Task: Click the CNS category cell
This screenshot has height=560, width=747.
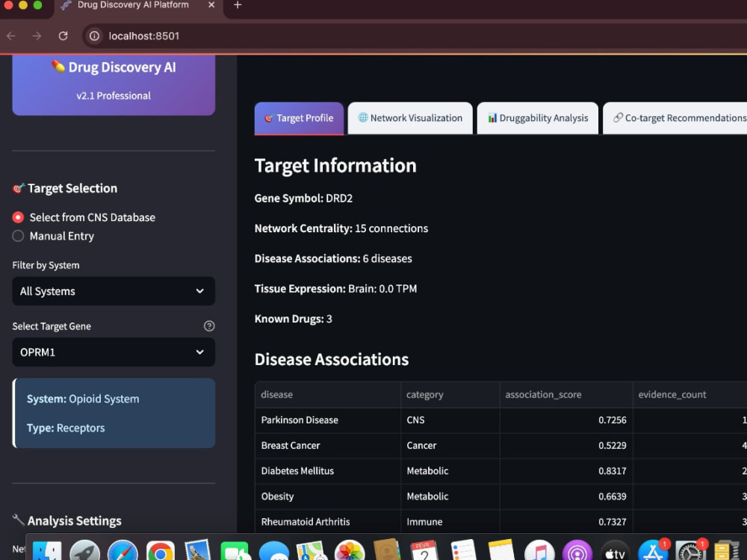Action: pyautogui.click(x=450, y=420)
